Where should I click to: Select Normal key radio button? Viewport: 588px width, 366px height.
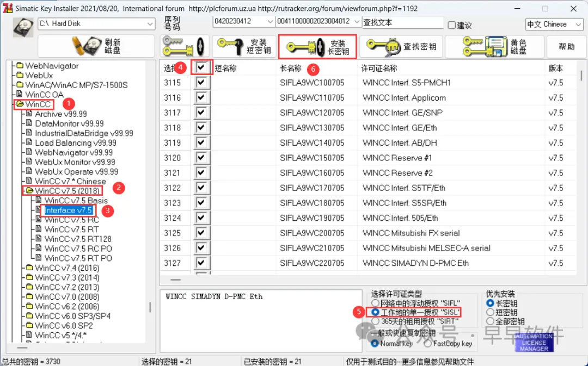tap(375, 343)
